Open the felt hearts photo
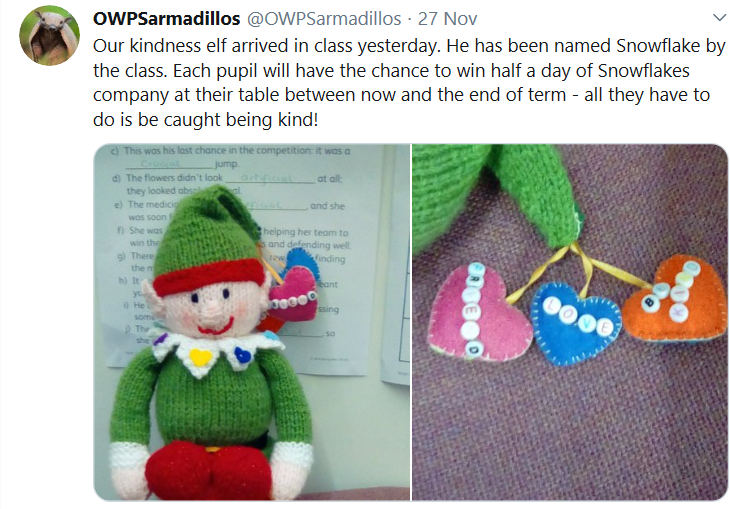This screenshot has width=730, height=509. pyautogui.click(x=570, y=322)
